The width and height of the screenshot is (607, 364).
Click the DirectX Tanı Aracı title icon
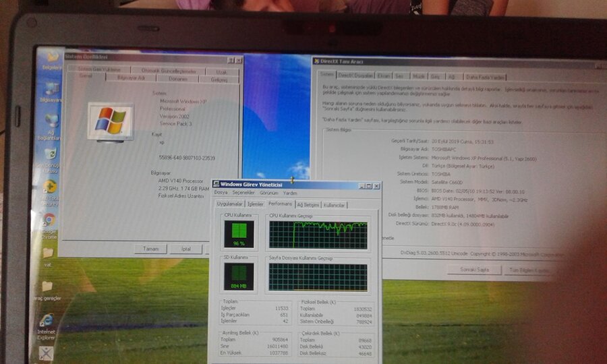click(x=316, y=61)
